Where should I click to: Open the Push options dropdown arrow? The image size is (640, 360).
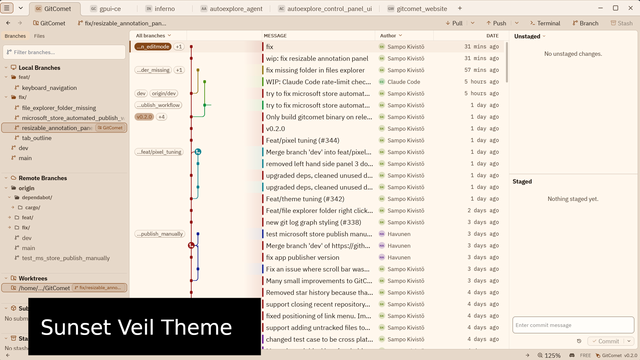517,23
